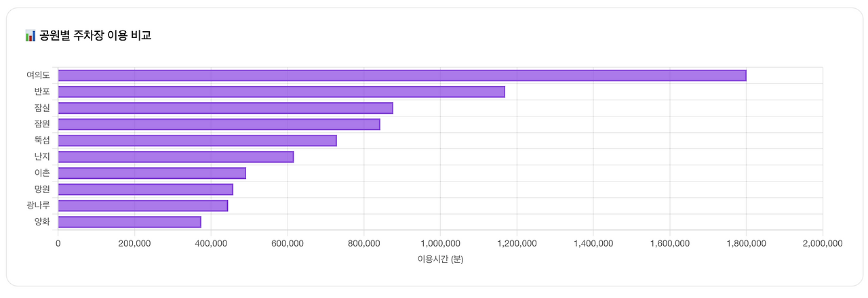The image size is (868, 298).
Task: Select the 잠원 purple bar
Action: tap(219, 124)
